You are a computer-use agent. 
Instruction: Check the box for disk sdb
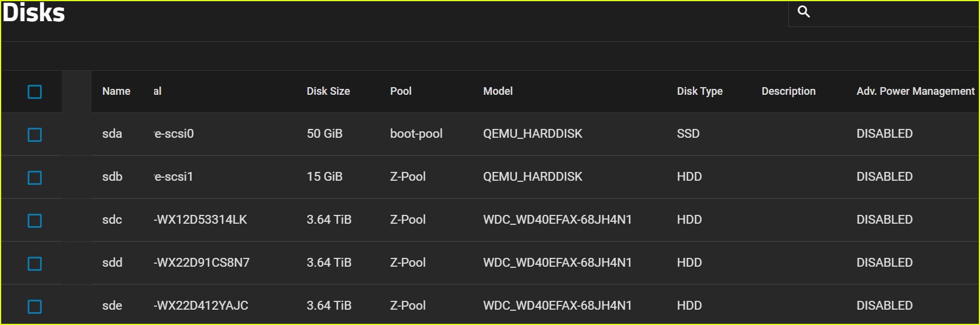pos(35,178)
